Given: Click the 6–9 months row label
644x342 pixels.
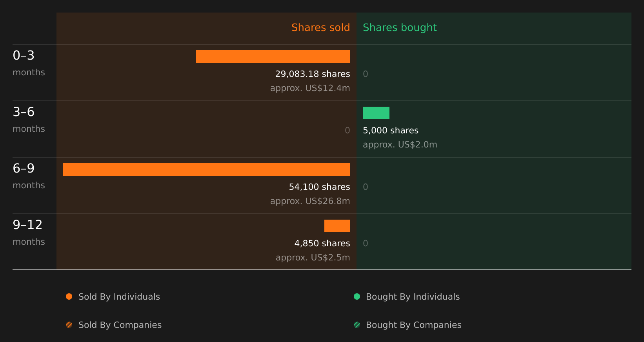Looking at the screenshot, I should click(x=29, y=176).
